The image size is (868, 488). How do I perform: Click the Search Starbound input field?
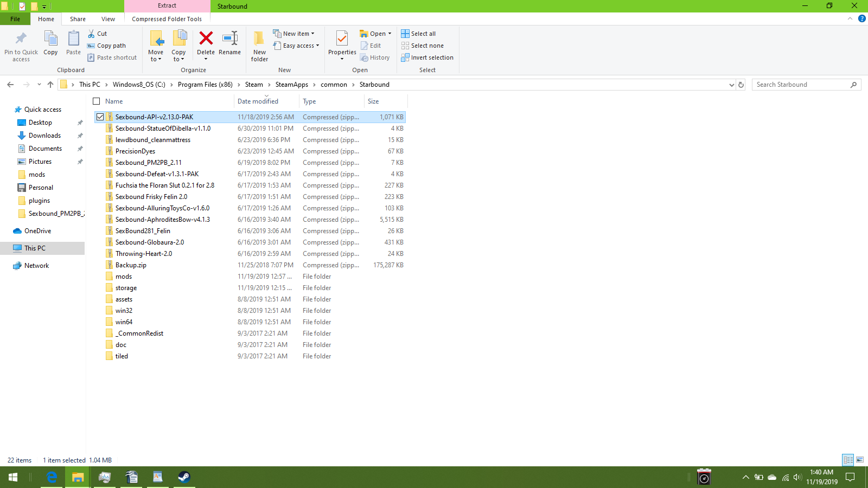click(x=806, y=85)
